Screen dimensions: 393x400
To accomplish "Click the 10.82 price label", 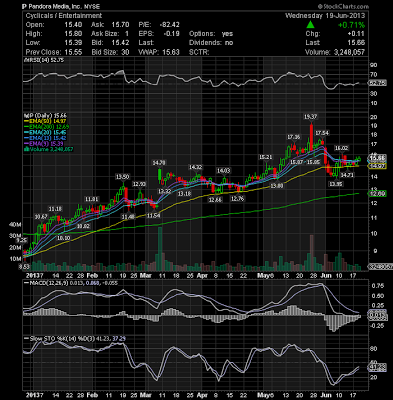I will [84, 226].
